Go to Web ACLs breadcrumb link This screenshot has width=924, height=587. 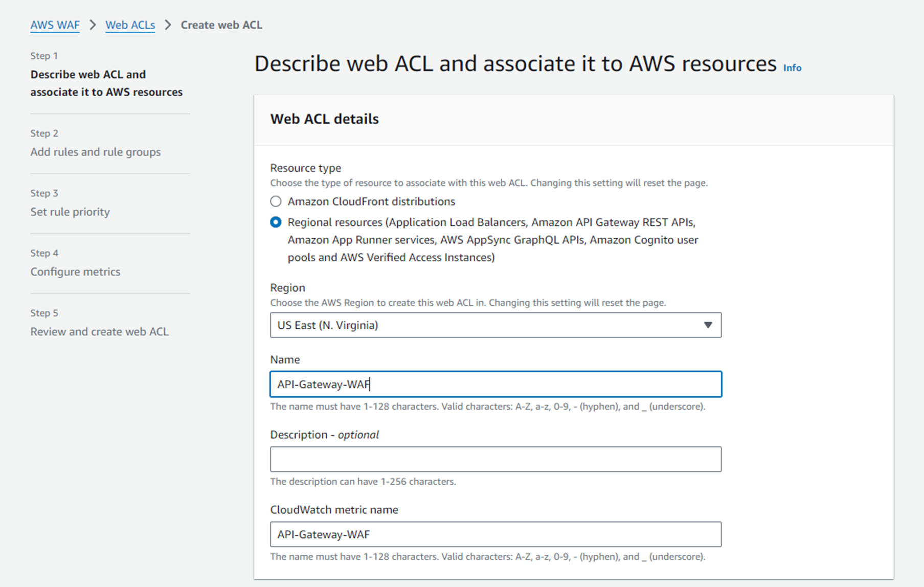pos(130,25)
